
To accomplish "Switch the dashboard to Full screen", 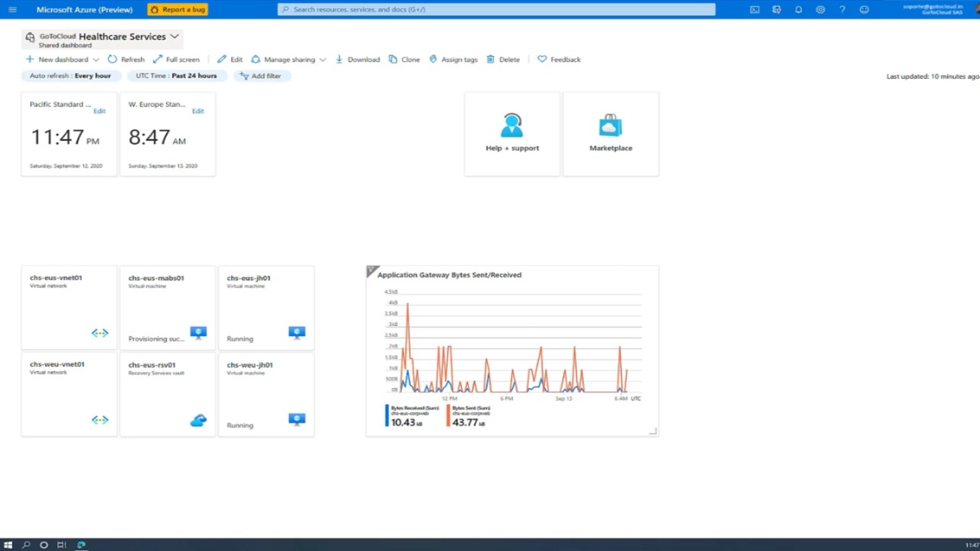I will (x=176, y=59).
